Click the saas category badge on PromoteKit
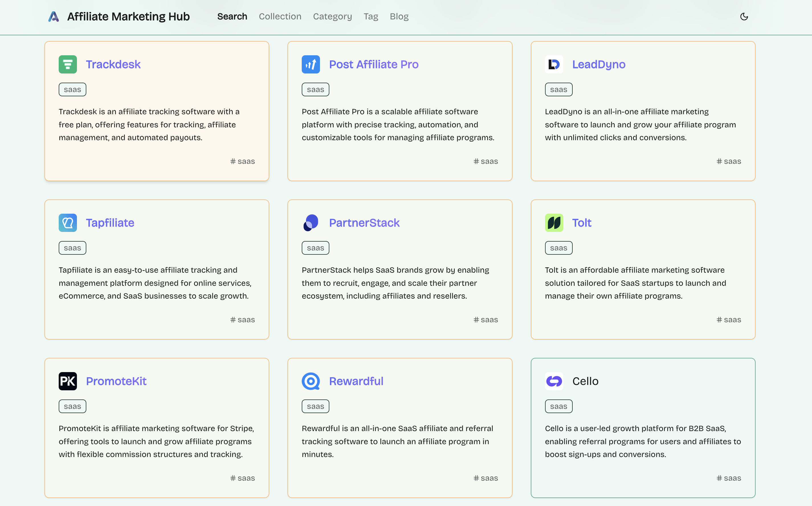Image resolution: width=812 pixels, height=506 pixels. coord(72,406)
